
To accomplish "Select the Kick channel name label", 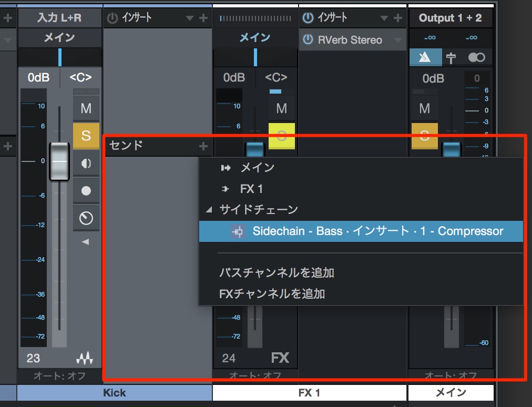I will pyautogui.click(x=115, y=393).
